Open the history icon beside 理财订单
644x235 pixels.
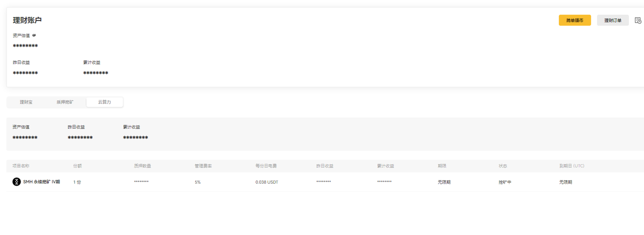pos(638,20)
